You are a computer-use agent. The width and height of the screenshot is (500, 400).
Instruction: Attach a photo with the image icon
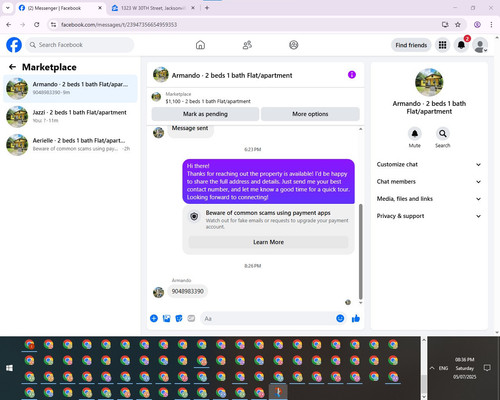pos(166,318)
